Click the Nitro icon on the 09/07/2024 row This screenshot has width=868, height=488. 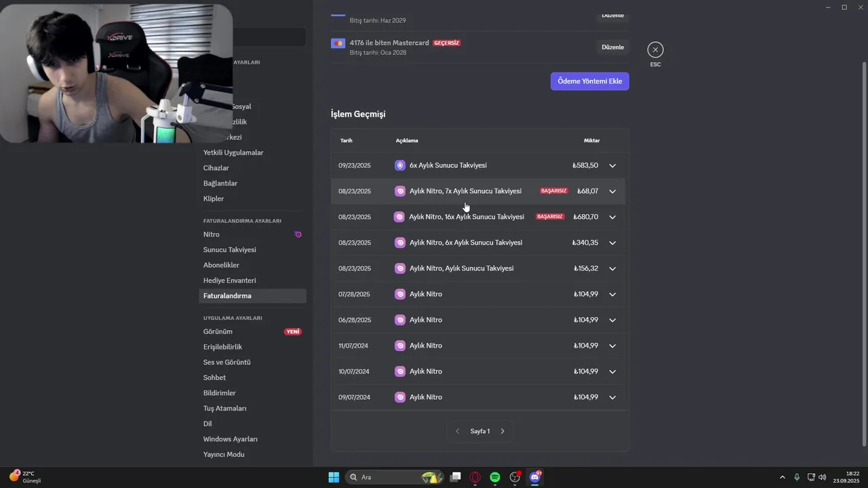coord(400,397)
